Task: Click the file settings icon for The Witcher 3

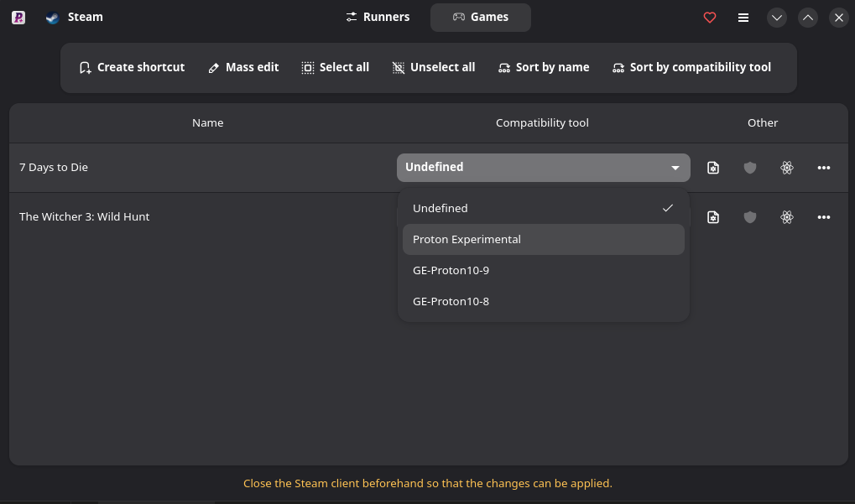Action: 712,217
